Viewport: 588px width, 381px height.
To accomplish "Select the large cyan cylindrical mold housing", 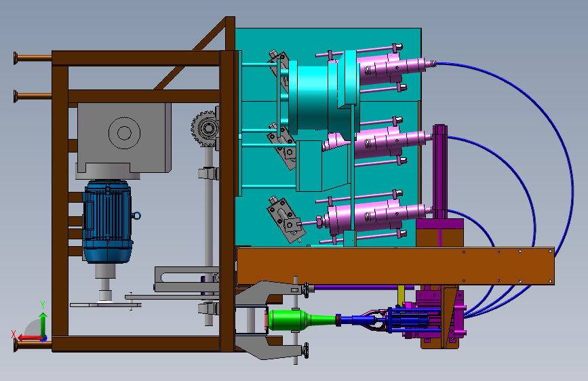I will tap(313, 98).
